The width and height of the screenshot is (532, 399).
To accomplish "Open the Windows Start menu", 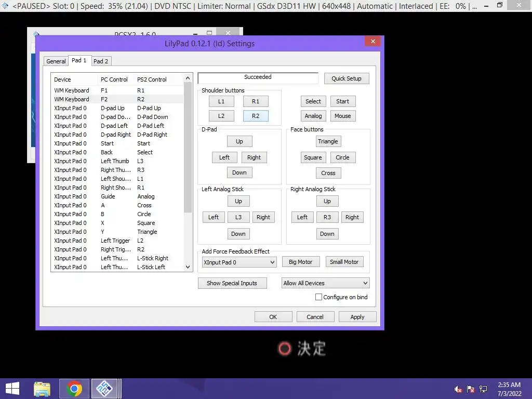I will click(x=12, y=389).
